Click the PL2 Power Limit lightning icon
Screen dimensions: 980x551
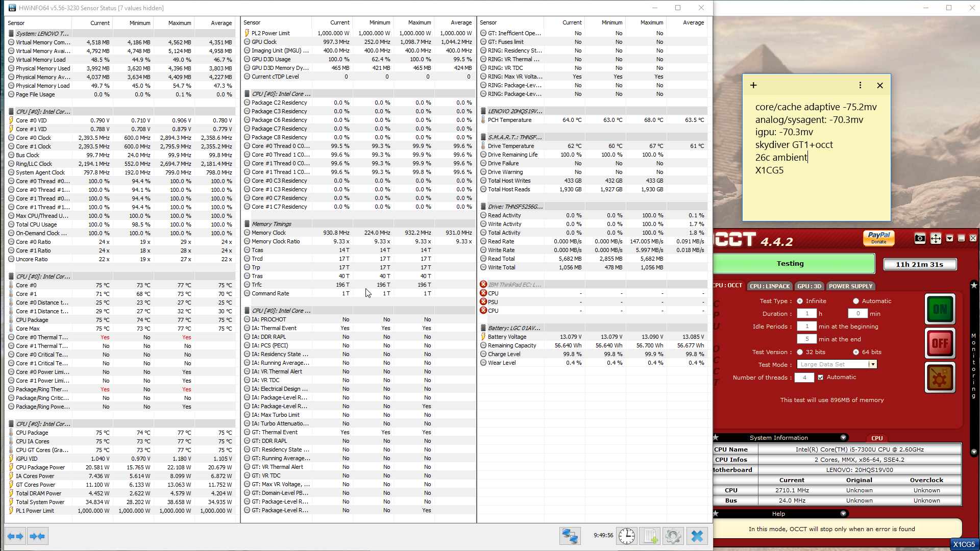(x=247, y=33)
